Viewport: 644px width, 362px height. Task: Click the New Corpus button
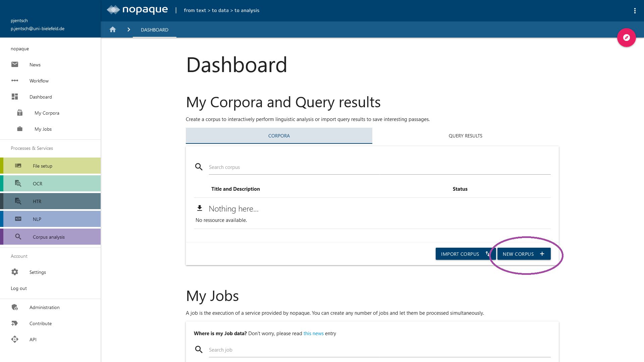pos(524,254)
